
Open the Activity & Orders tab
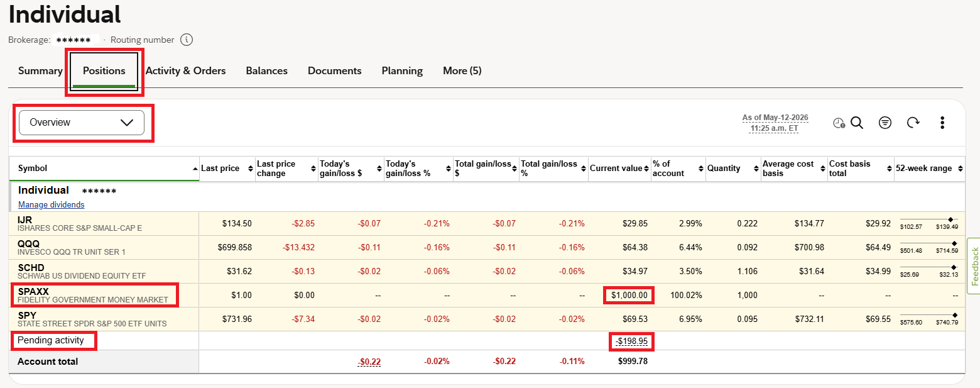coord(185,71)
